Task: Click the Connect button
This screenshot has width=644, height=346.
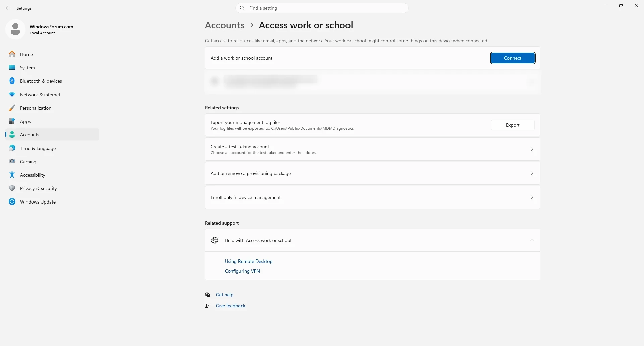Action: click(x=513, y=58)
